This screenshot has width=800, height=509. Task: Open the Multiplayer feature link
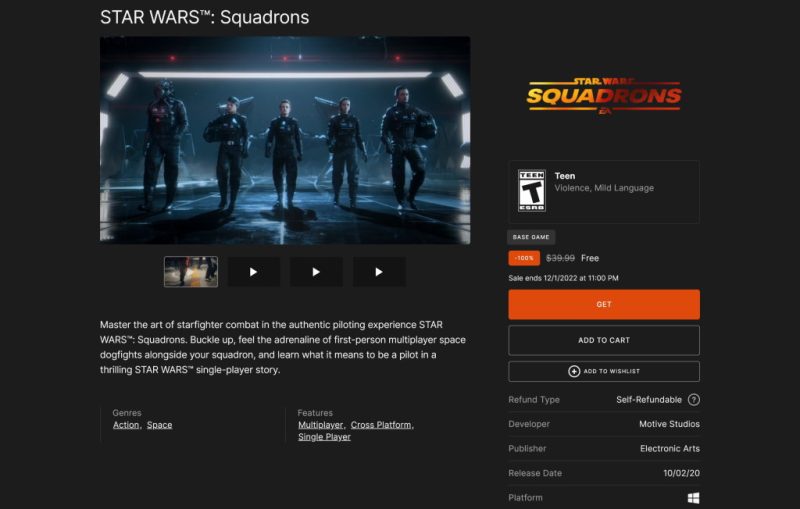[x=321, y=425]
